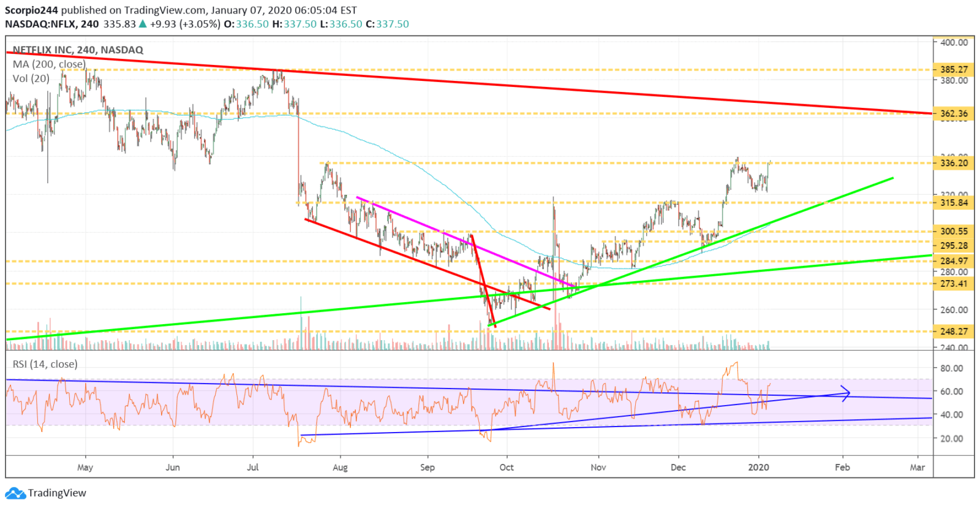Click the Scorpio244 author name
The height and width of the screenshot is (508, 980).
click(31, 10)
